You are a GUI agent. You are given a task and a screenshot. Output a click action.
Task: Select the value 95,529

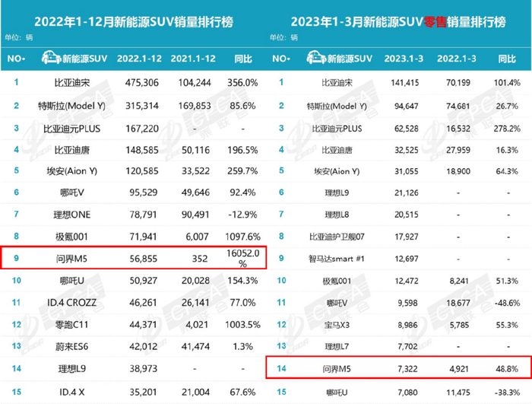coord(143,192)
